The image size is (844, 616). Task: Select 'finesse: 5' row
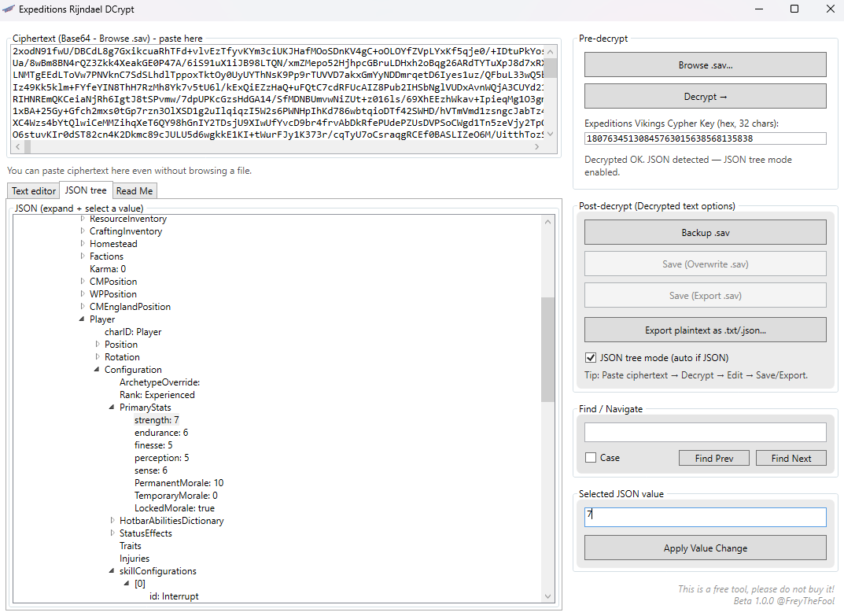(153, 445)
